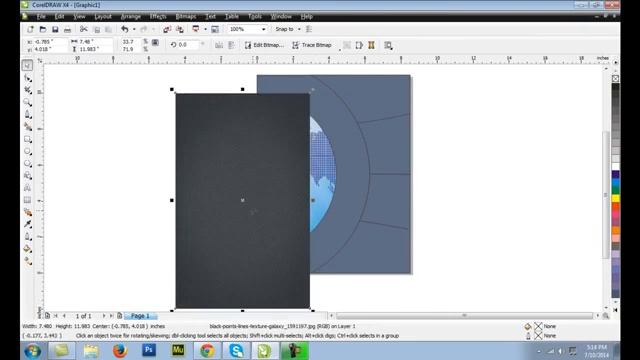This screenshot has width=640, height=360.
Task: Select the Rectangle tool
Action: pos(27,139)
